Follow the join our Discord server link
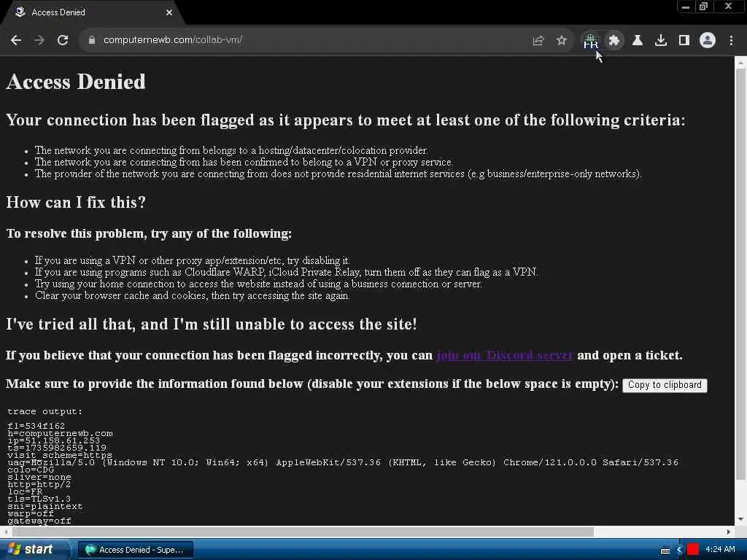This screenshot has height=560, width=747. [x=505, y=355]
